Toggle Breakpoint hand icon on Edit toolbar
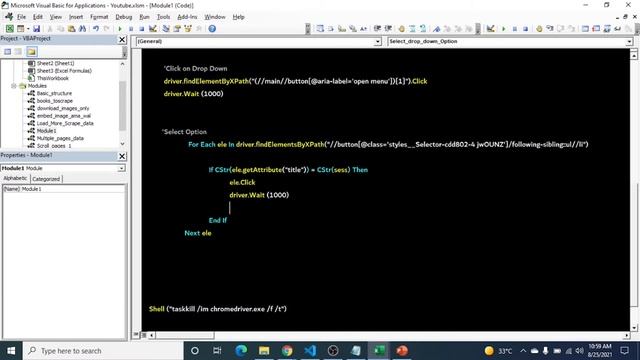The width and height of the screenshot is (640, 360). (x=402, y=29)
